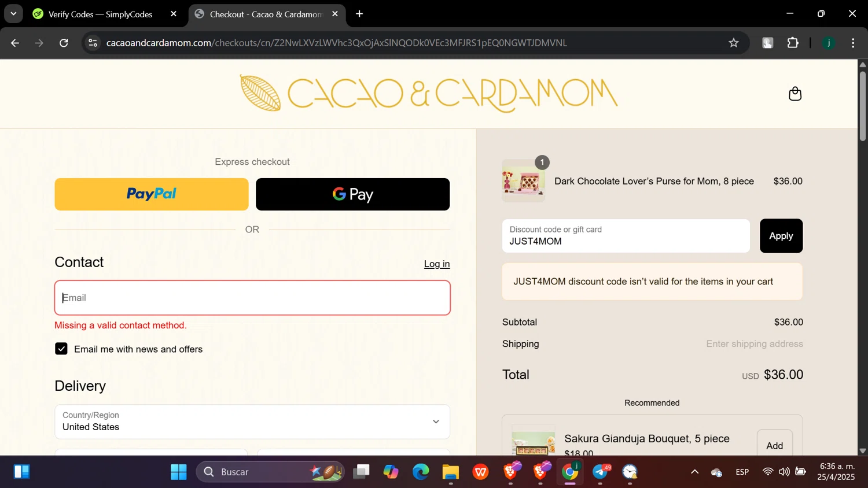Switch to Chrome in the taskbar
This screenshot has width=868, height=488.
tap(570, 472)
